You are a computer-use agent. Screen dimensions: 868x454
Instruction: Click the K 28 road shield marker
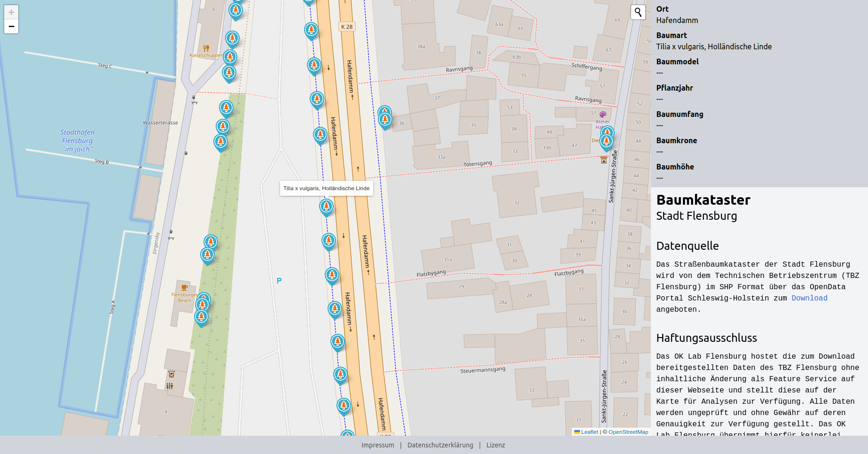click(x=346, y=26)
